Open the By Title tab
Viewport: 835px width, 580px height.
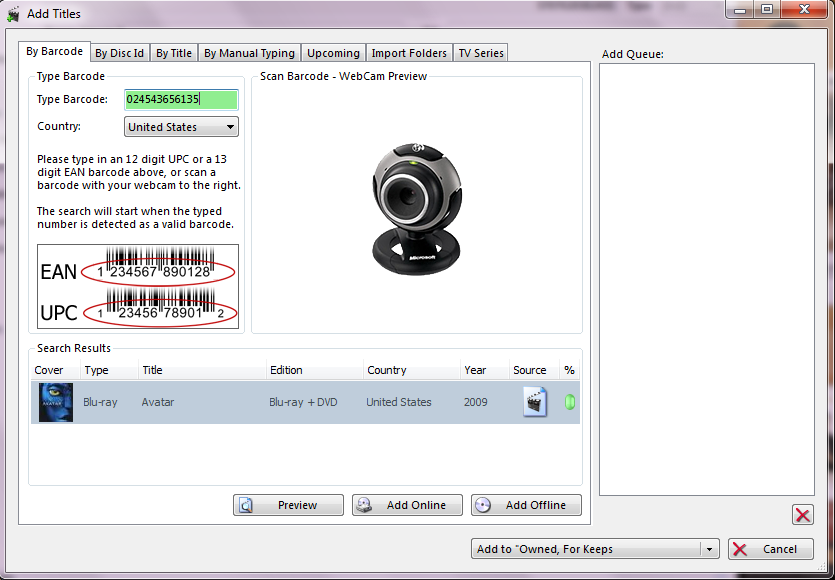tap(174, 53)
